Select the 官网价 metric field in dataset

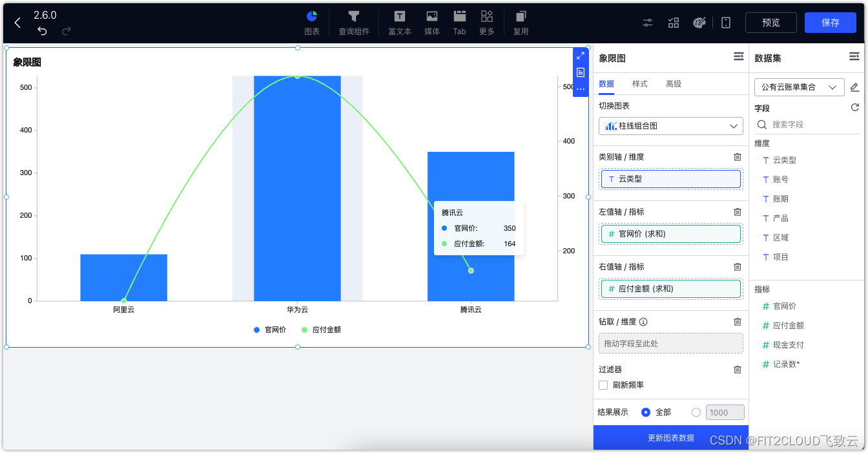point(780,306)
